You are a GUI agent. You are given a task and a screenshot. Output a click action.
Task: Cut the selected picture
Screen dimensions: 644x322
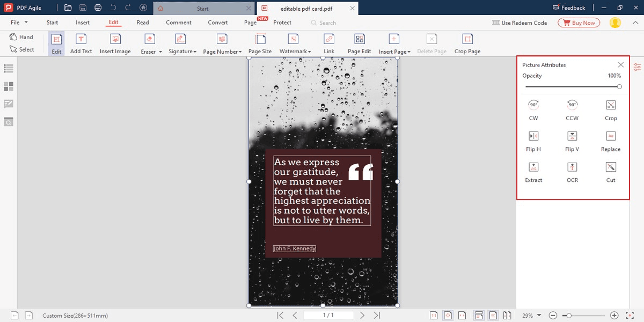611,173
